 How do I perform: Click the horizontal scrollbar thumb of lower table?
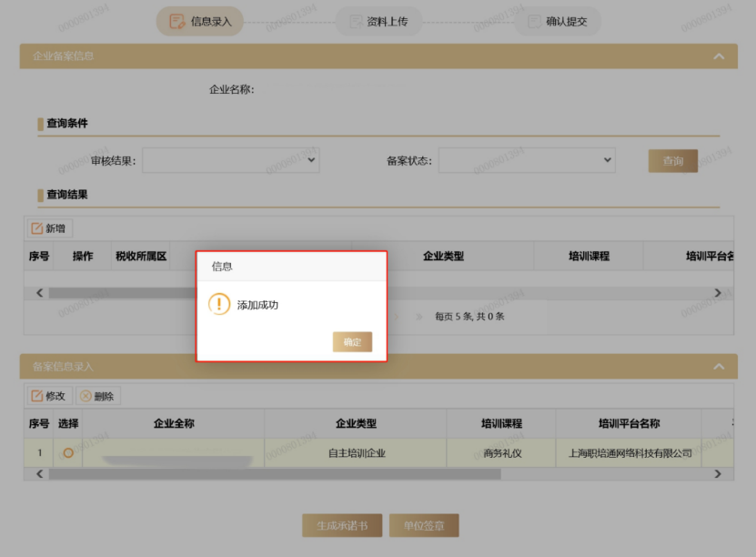tap(275, 474)
